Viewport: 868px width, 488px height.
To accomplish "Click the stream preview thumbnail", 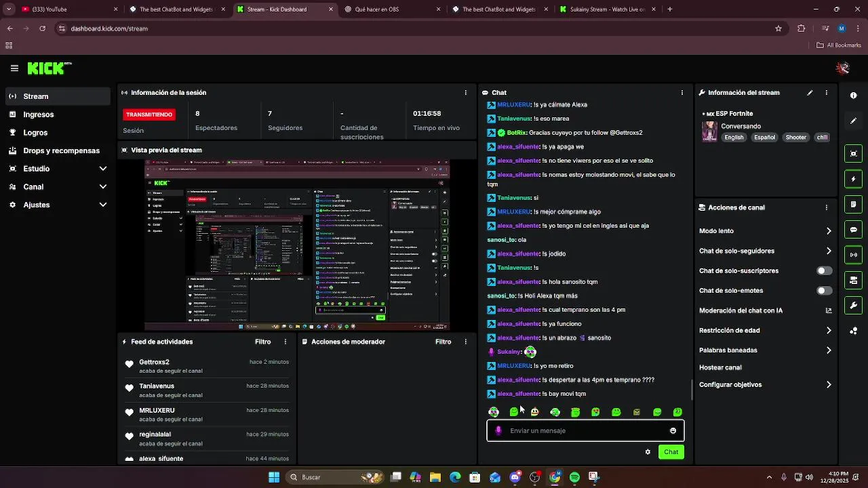I will coord(297,245).
